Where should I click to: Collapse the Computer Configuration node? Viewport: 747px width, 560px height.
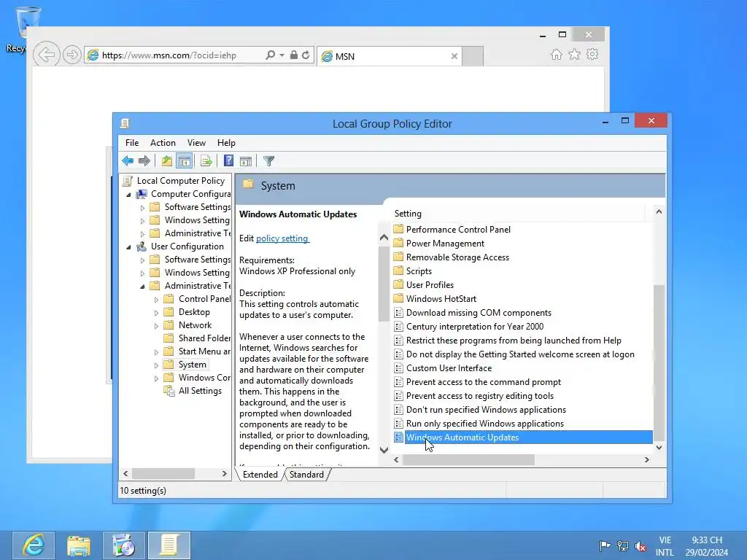[x=128, y=195]
